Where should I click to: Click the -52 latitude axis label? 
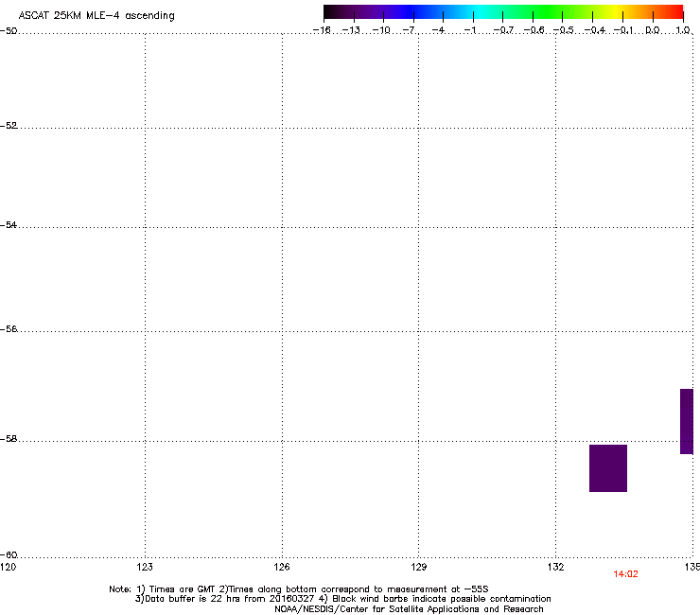pyautogui.click(x=9, y=126)
